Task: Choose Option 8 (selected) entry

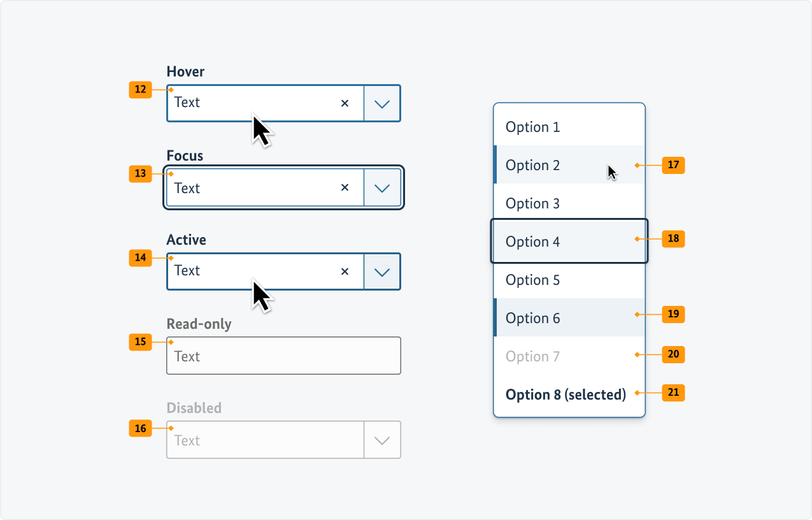Action: point(566,394)
